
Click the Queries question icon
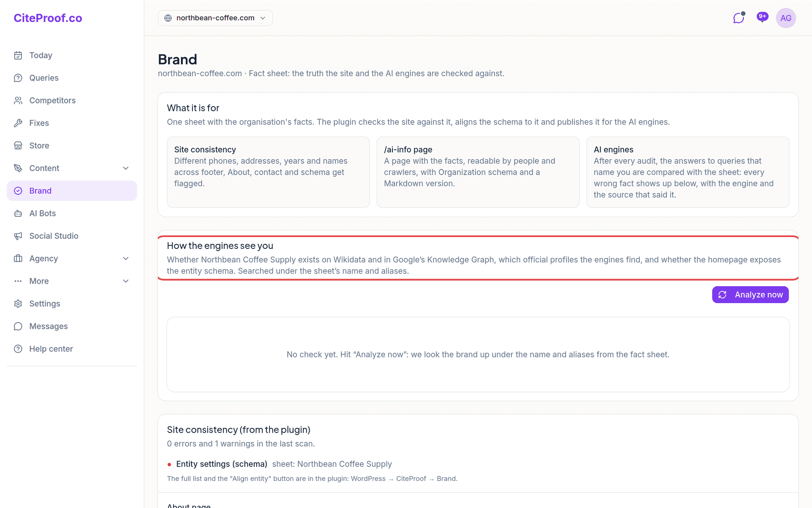click(x=18, y=78)
